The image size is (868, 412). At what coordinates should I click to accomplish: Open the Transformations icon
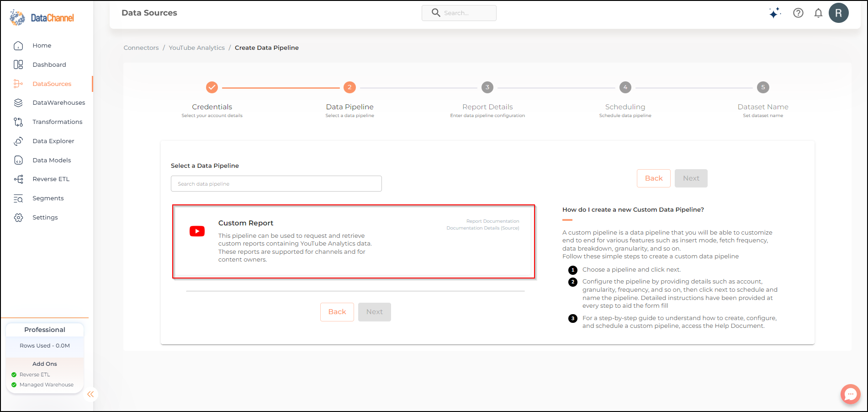click(18, 122)
